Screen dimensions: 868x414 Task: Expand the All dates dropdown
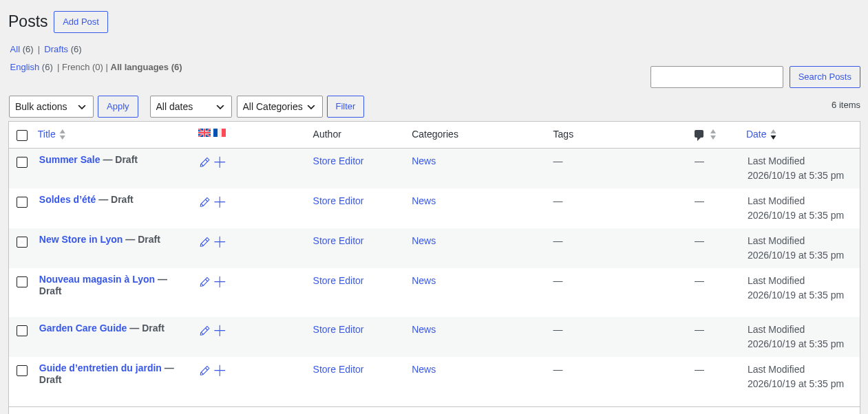(x=191, y=107)
